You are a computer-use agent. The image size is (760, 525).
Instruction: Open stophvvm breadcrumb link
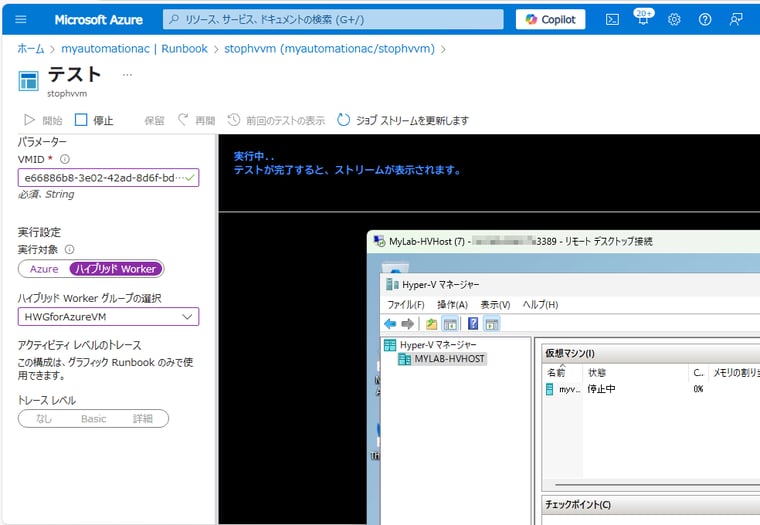pyautogui.click(x=329, y=48)
